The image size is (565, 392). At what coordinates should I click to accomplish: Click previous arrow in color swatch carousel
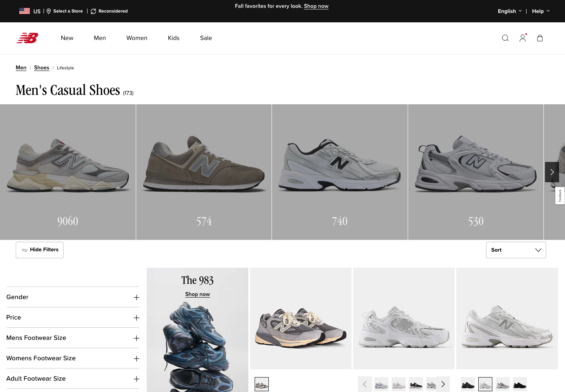[x=365, y=384]
